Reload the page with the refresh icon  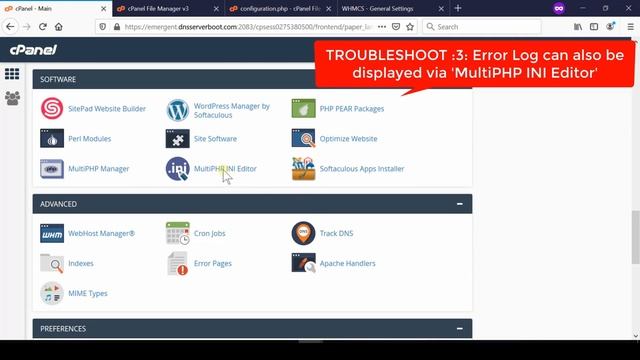click(42, 27)
